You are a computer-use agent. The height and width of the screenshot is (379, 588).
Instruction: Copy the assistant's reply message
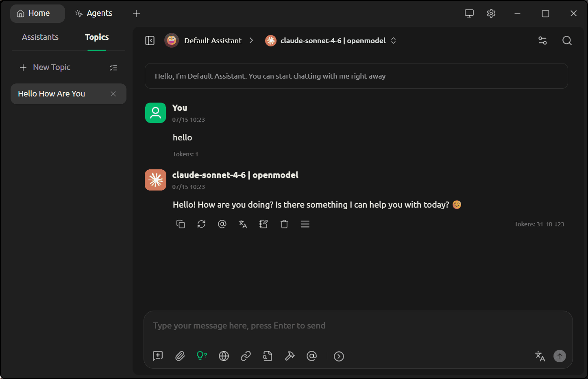(181, 224)
